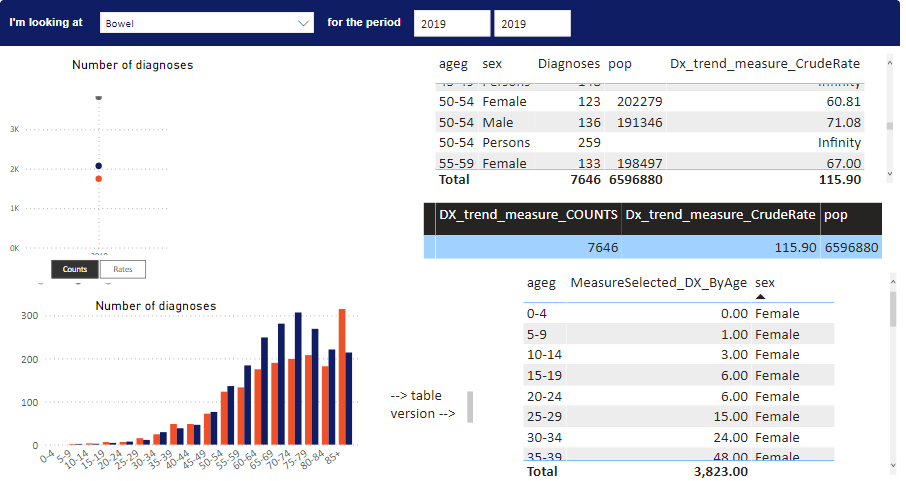The width and height of the screenshot is (906, 481).
Task: Click the 0-4 row in bottom table
Action: (678, 313)
